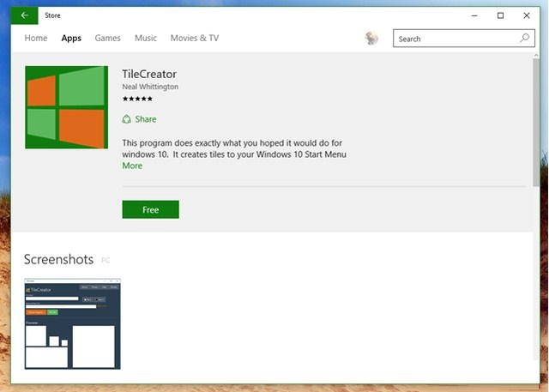Click the vertical scrollbar thumb

pyautogui.click(x=535, y=123)
